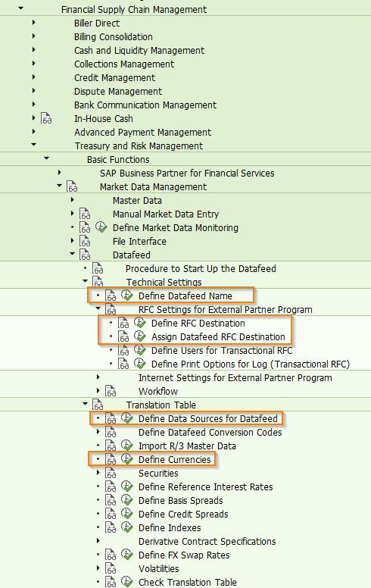This screenshot has width=371, height=588.
Task: Select Billing Consolidation tree entry
Action: 113,36
